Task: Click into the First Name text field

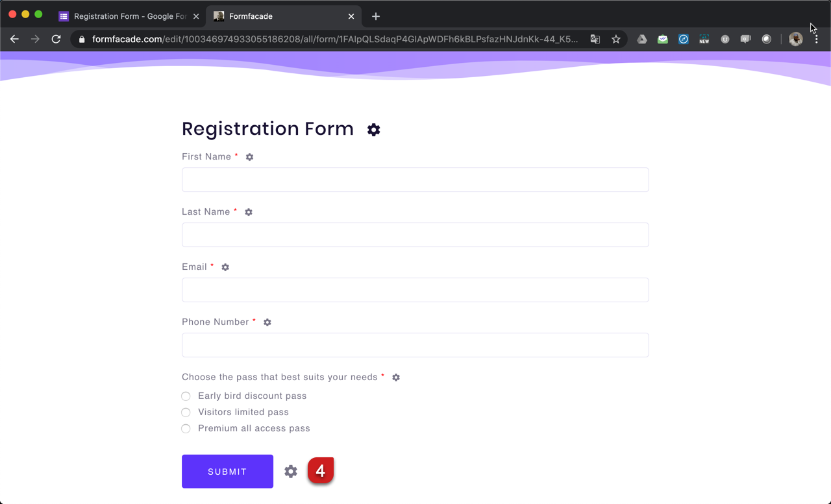Action: [415, 180]
